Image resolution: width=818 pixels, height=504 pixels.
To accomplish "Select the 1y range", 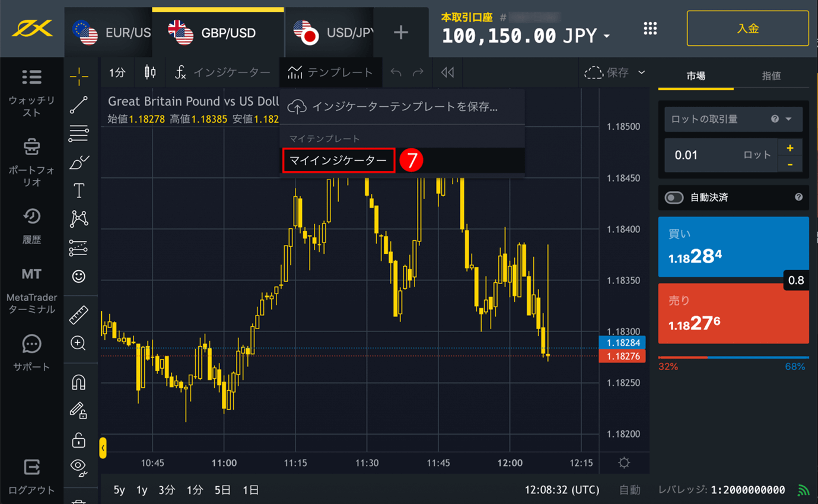I will [x=142, y=490].
